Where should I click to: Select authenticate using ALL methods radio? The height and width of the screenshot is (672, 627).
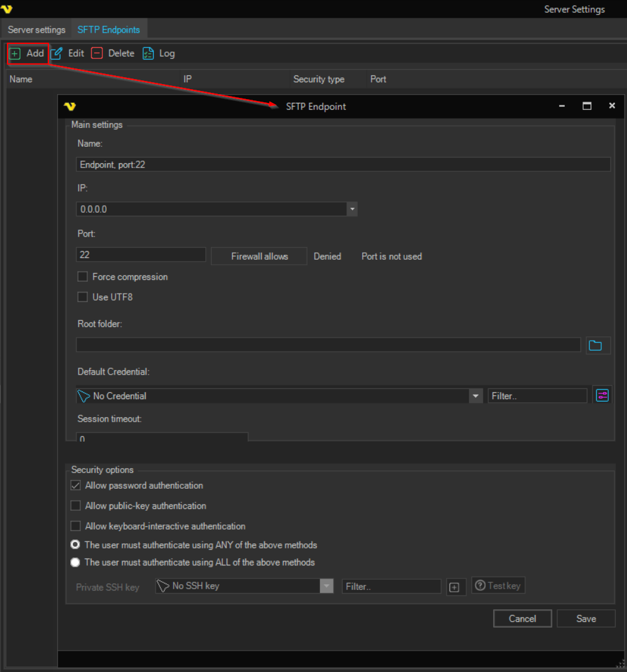click(x=75, y=562)
